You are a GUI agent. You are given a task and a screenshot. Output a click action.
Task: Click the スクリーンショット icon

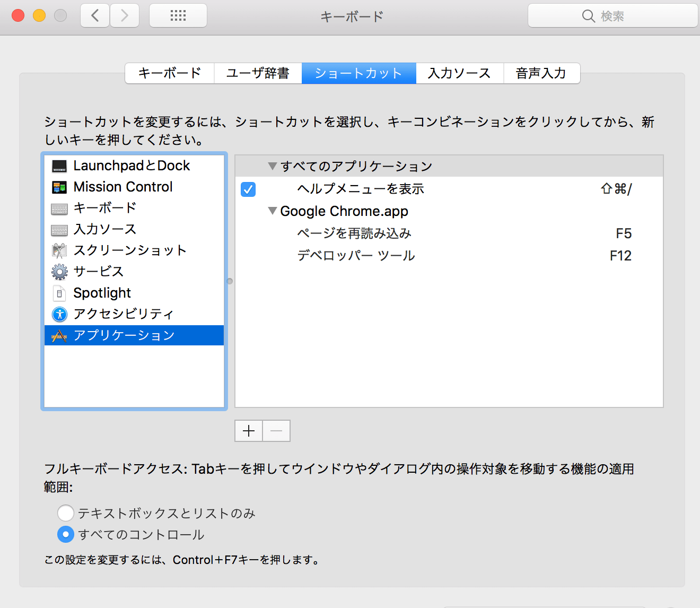coord(59,251)
